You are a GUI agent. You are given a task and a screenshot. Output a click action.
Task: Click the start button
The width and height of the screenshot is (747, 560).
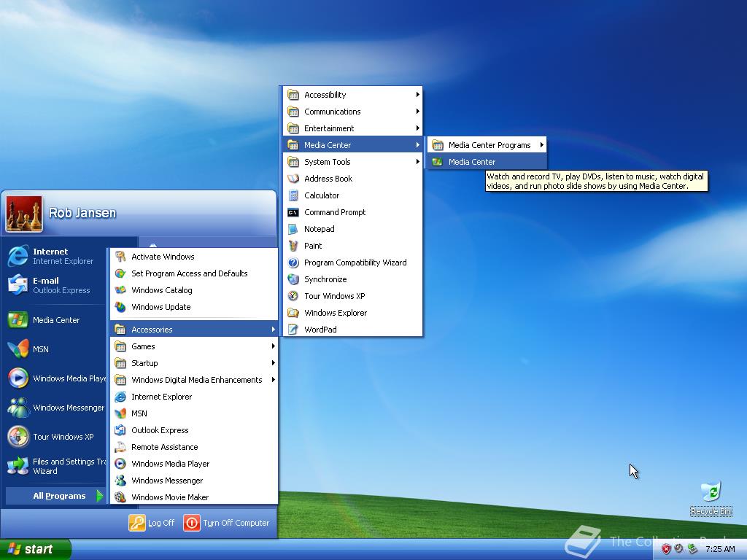coord(35,549)
